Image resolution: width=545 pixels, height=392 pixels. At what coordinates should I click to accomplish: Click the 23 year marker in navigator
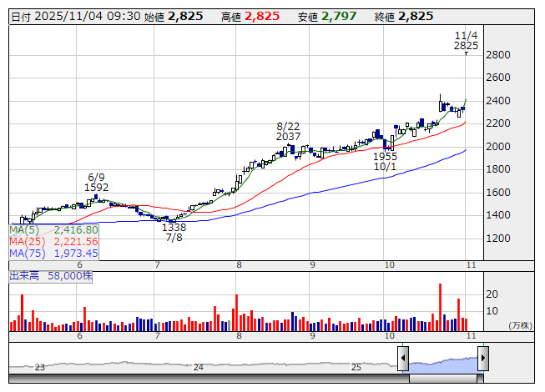(x=39, y=367)
